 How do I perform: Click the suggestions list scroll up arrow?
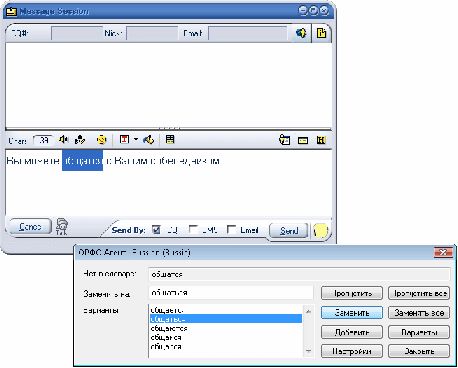click(x=309, y=311)
